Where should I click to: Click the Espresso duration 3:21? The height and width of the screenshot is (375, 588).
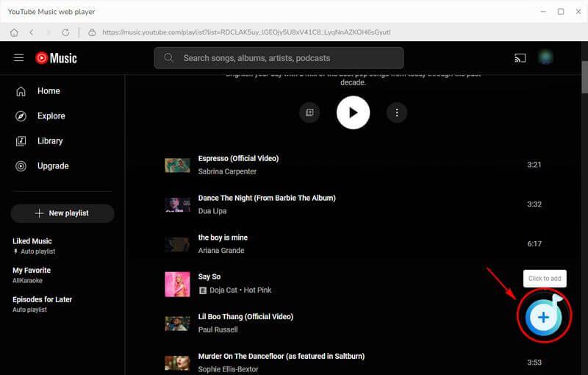[534, 165]
